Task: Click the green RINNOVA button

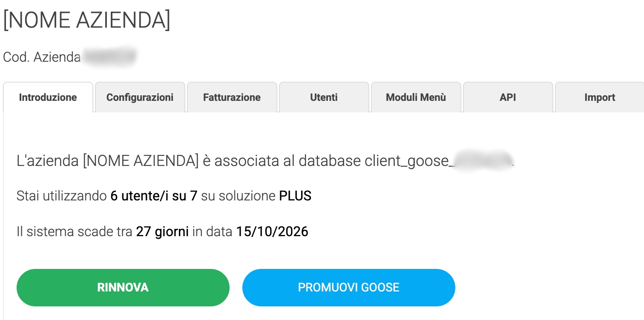Action: [x=123, y=287]
